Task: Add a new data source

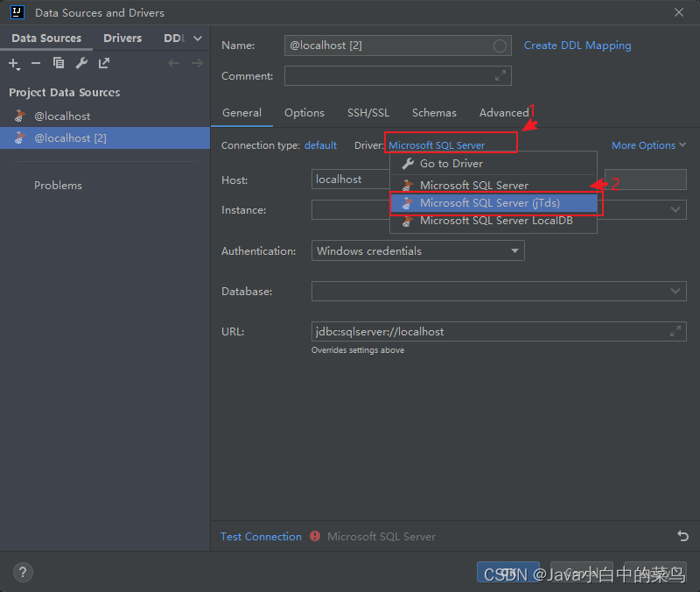Action: [14, 63]
